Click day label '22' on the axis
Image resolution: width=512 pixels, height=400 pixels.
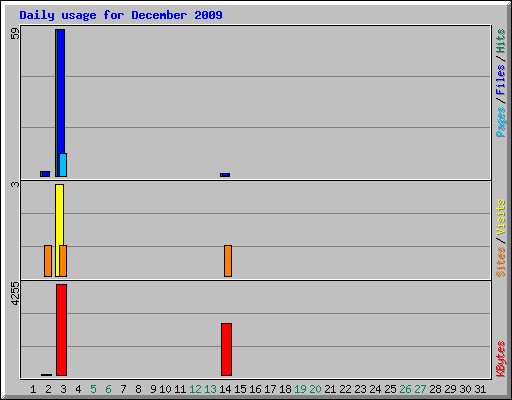(345, 389)
